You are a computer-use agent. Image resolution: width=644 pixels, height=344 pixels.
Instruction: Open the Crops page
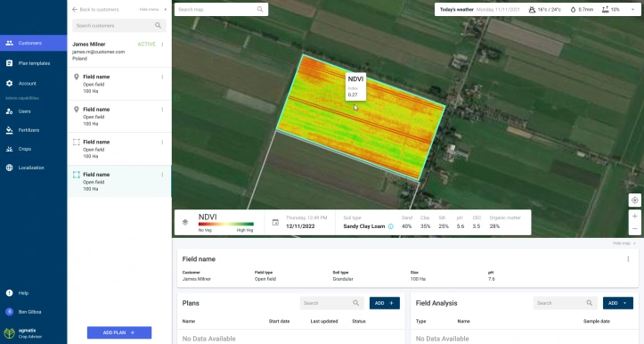tap(33, 149)
